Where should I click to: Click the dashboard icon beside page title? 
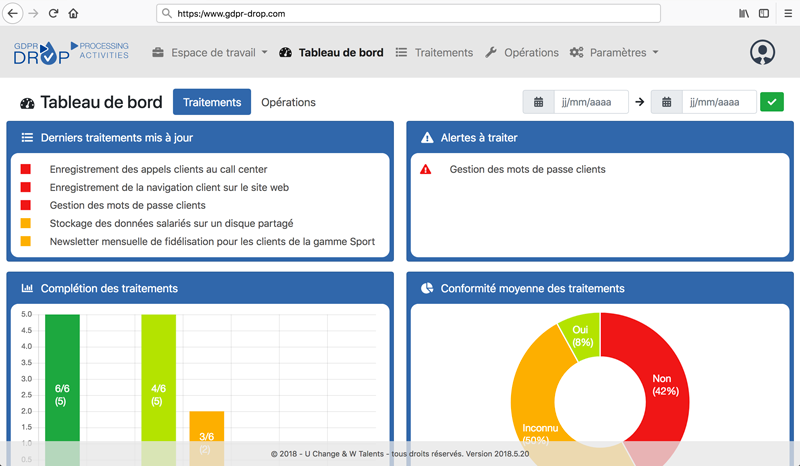click(27, 104)
